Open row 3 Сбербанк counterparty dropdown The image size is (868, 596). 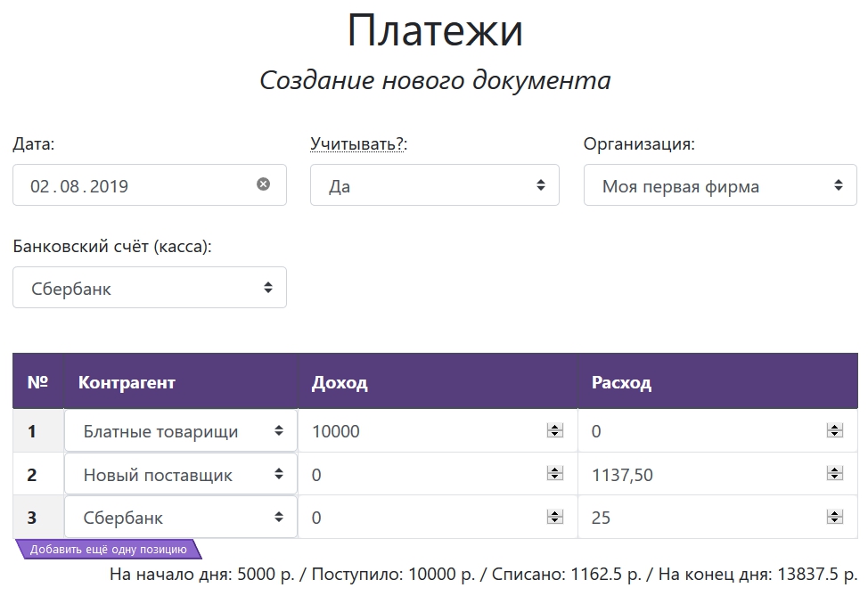(180, 518)
